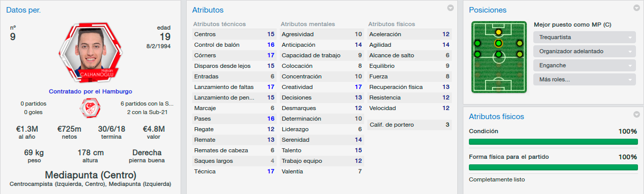The width and height of the screenshot is (644, 194).
Task: Click the Forma física para el partido bar
Action: point(553,168)
